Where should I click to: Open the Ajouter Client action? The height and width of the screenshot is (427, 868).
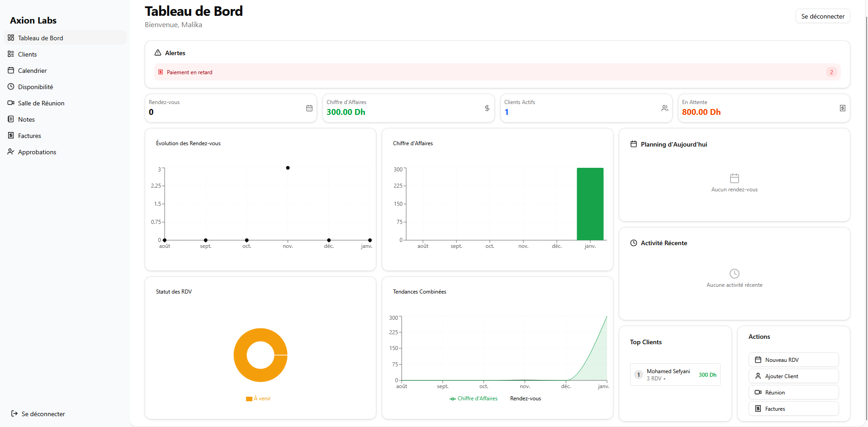(x=793, y=376)
